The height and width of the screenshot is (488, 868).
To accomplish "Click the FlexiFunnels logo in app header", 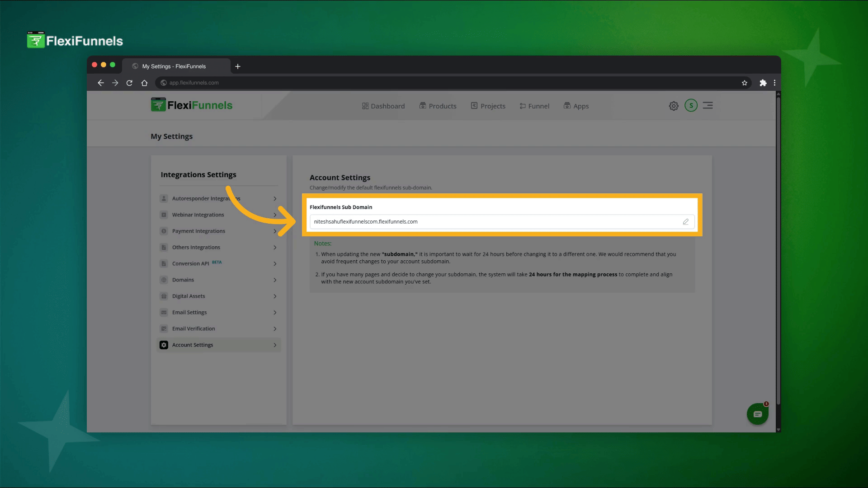I will click(x=192, y=105).
